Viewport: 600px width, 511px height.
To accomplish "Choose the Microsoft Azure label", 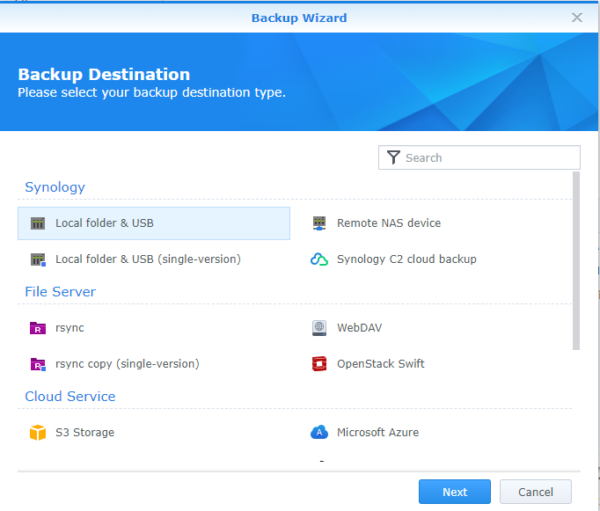I will 378,433.
